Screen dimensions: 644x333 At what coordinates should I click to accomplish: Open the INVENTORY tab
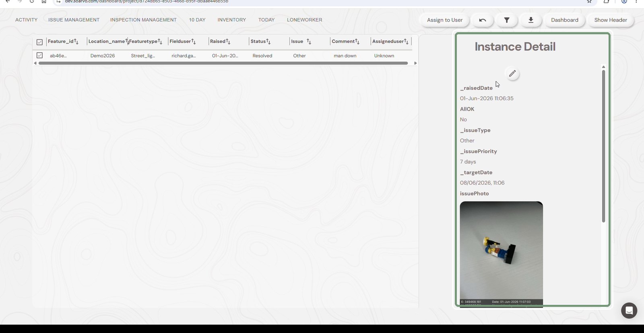pos(232,20)
